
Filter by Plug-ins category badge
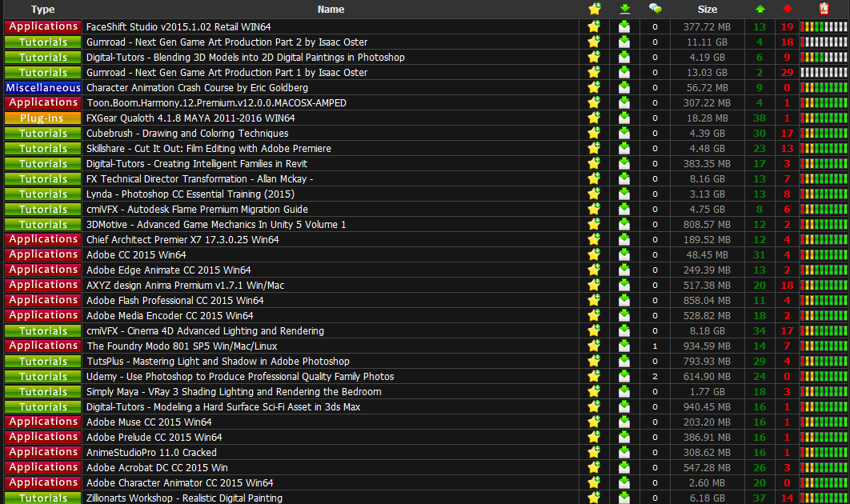43,118
